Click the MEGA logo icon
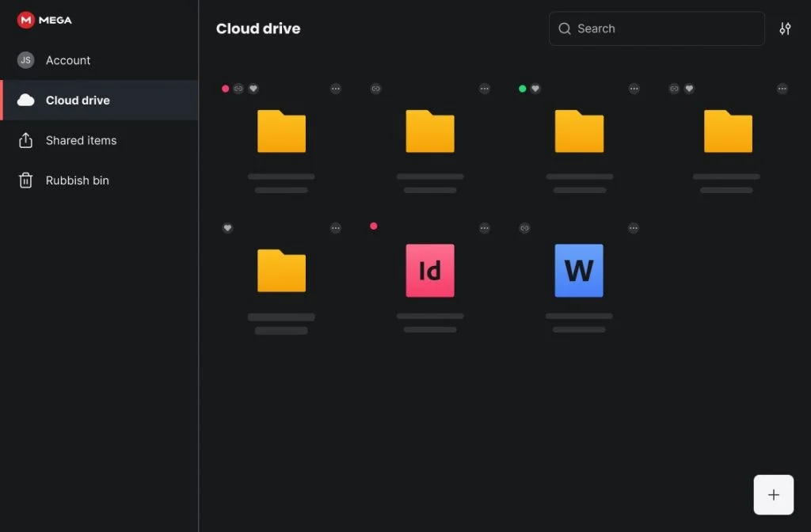The image size is (811, 532). [x=26, y=20]
